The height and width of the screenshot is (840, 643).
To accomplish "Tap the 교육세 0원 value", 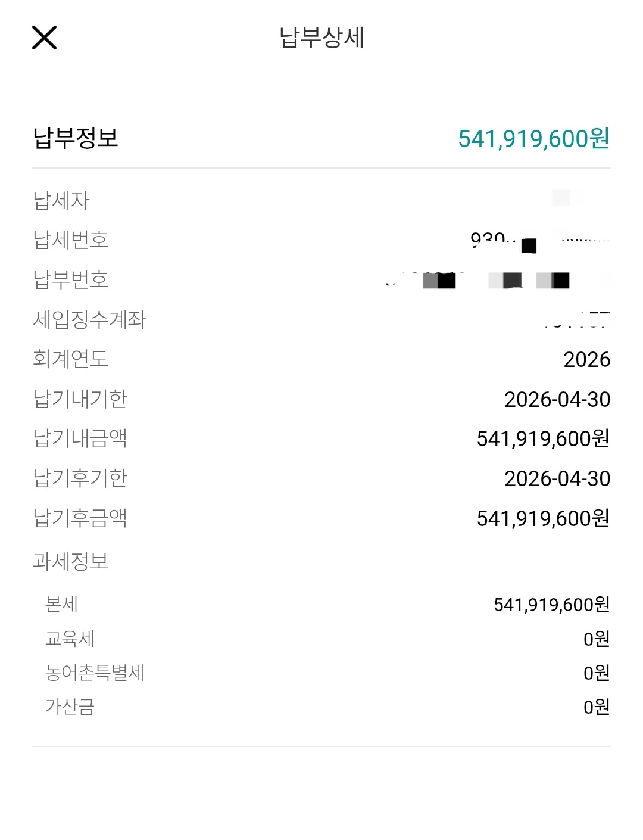I will tap(596, 639).
